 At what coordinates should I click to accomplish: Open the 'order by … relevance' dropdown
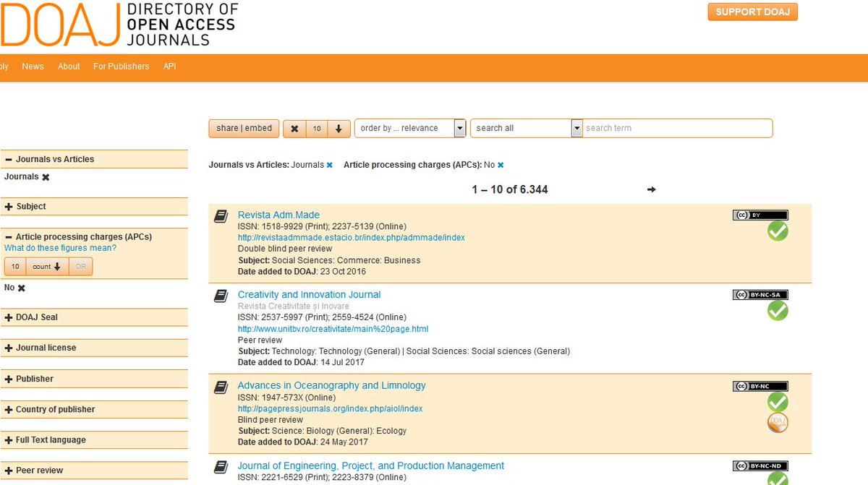click(410, 128)
